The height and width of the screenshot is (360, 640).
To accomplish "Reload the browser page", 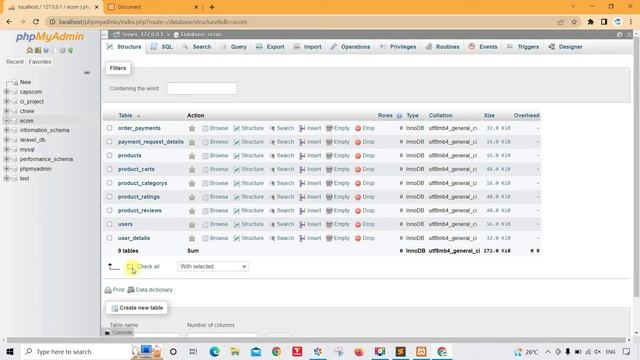I will [36, 22].
